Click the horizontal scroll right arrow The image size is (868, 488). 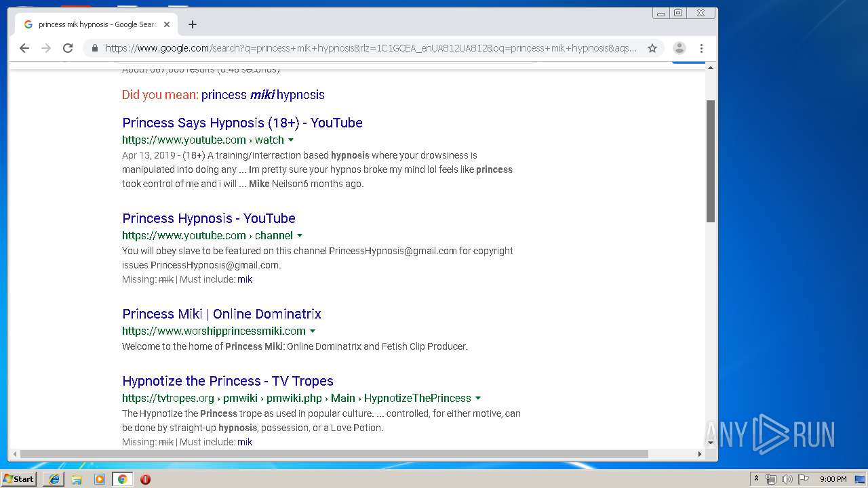tap(700, 453)
